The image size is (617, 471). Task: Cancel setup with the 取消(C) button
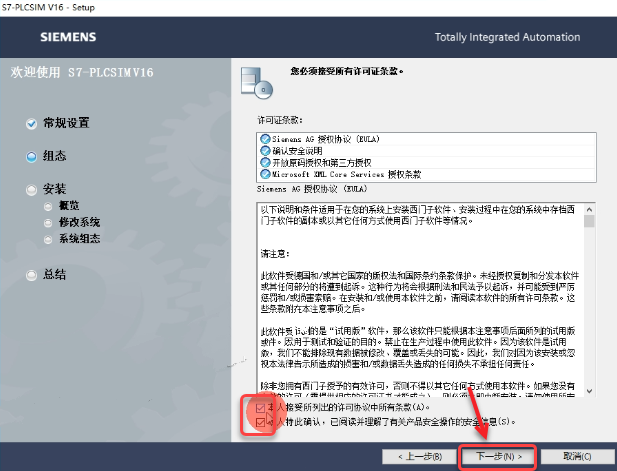click(577, 456)
